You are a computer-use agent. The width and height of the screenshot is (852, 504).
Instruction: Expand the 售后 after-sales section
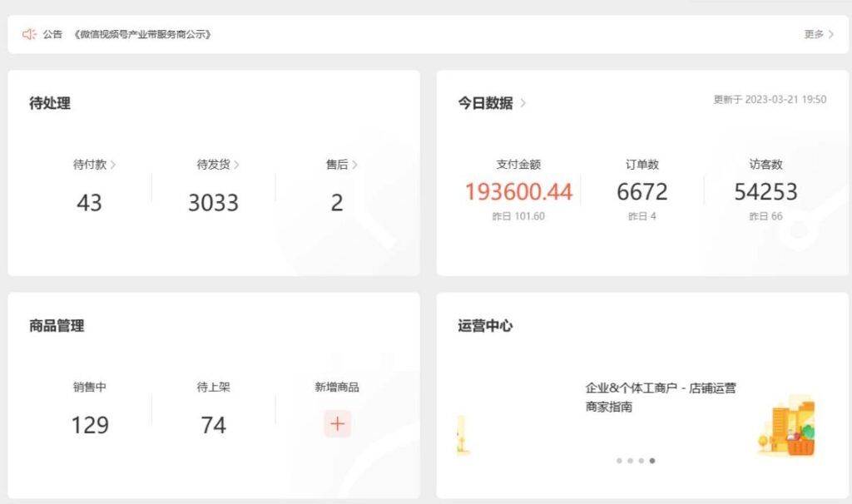(x=341, y=165)
